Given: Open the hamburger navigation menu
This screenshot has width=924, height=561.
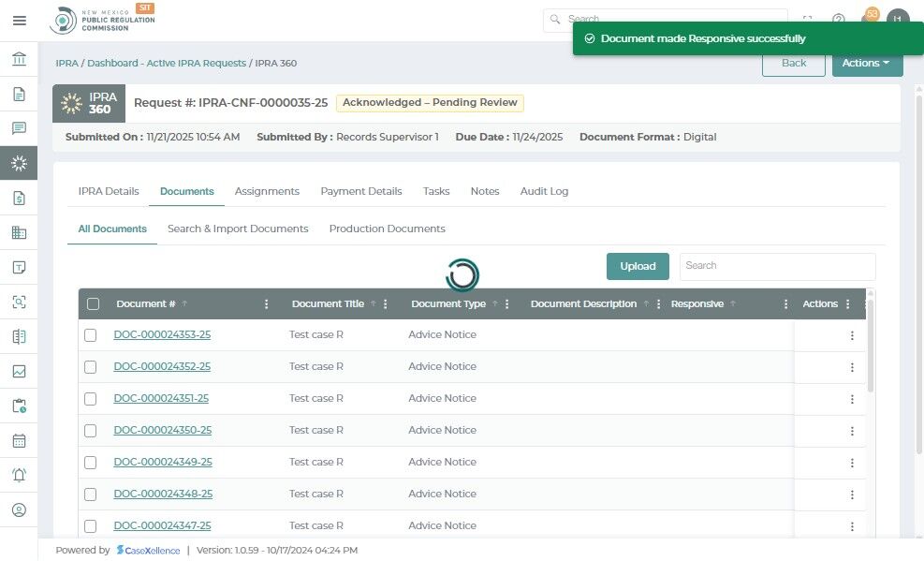Looking at the screenshot, I should 20,21.
